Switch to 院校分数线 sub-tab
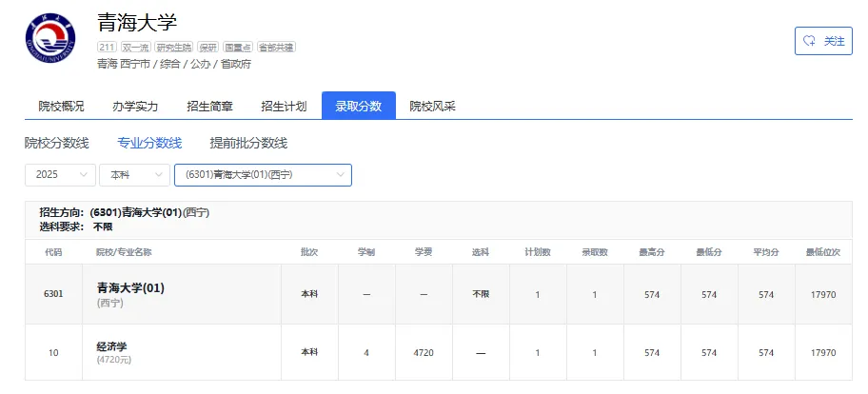The image size is (868, 394). pos(57,144)
